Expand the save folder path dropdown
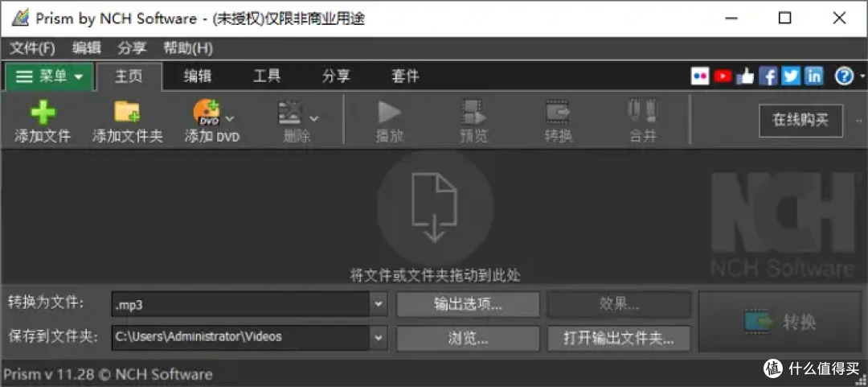The width and height of the screenshot is (868, 387). [x=379, y=338]
